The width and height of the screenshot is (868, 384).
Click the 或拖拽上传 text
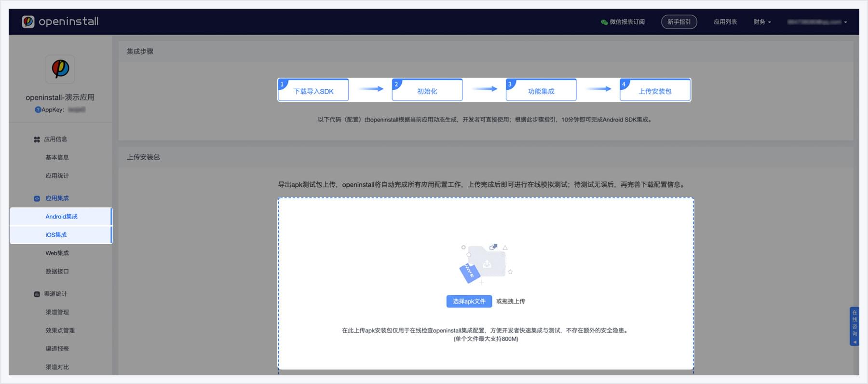(511, 302)
